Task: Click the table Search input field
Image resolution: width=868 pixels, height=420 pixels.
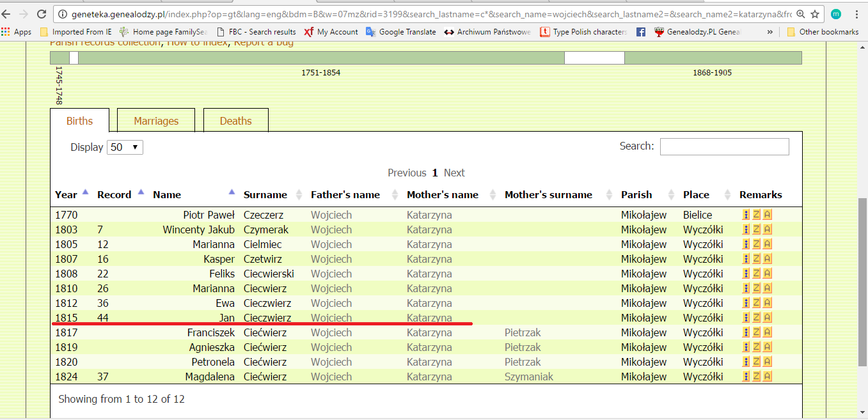Action: point(724,146)
